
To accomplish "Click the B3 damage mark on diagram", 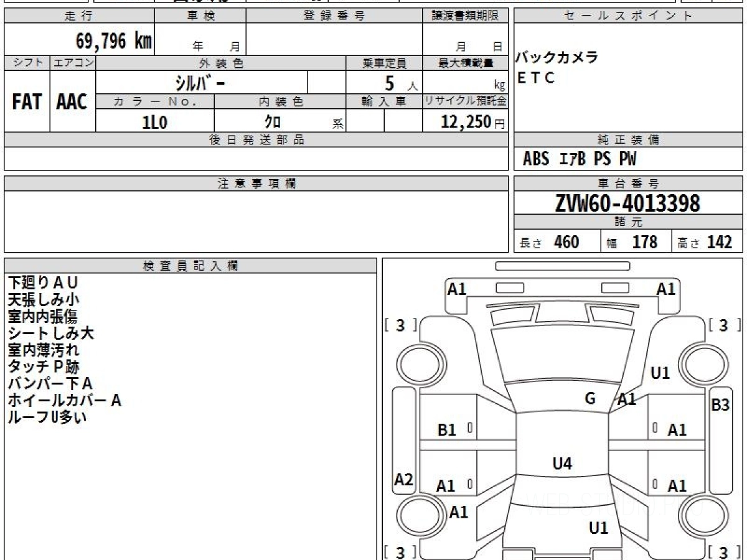I will point(720,404).
